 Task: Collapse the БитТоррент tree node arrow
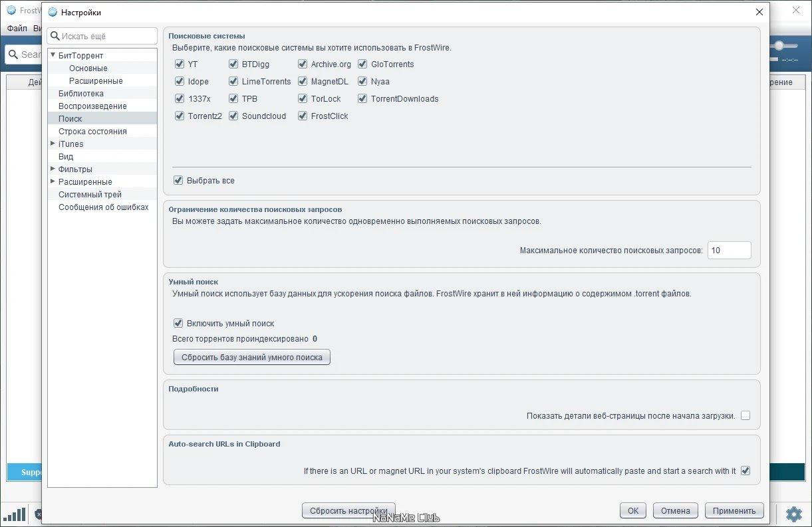click(53, 55)
